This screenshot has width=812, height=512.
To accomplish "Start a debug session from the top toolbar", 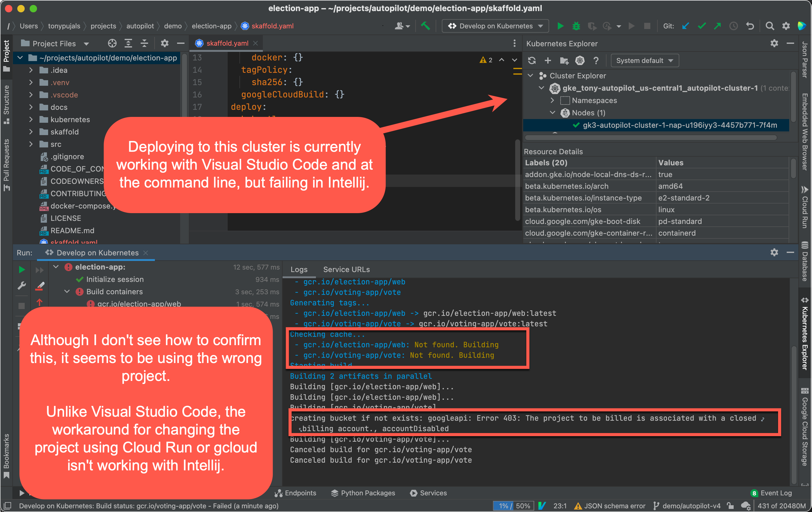I will point(576,26).
